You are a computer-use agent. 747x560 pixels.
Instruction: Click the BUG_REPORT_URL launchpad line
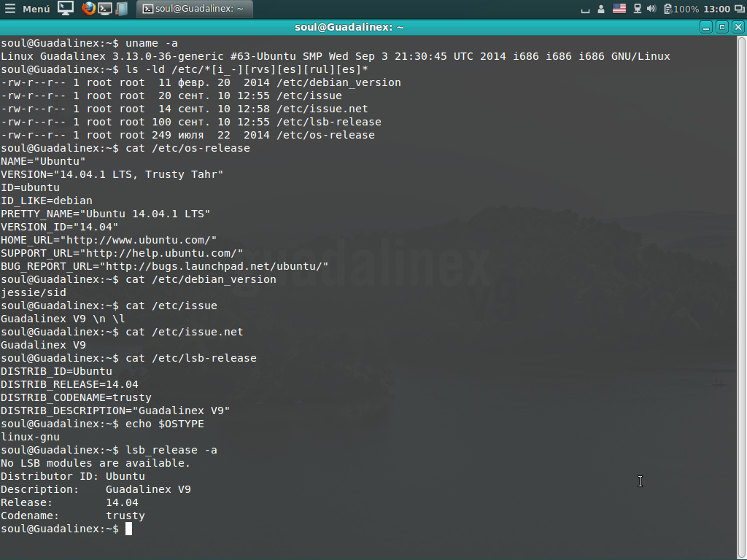(x=164, y=266)
